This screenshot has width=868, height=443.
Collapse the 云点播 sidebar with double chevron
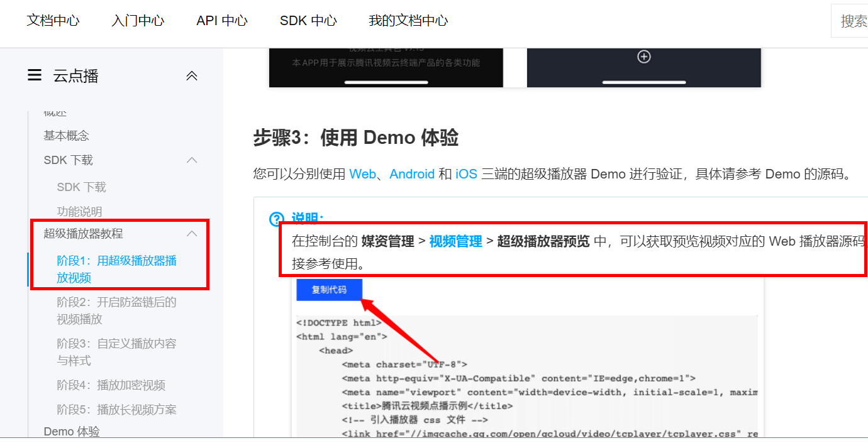(x=192, y=76)
